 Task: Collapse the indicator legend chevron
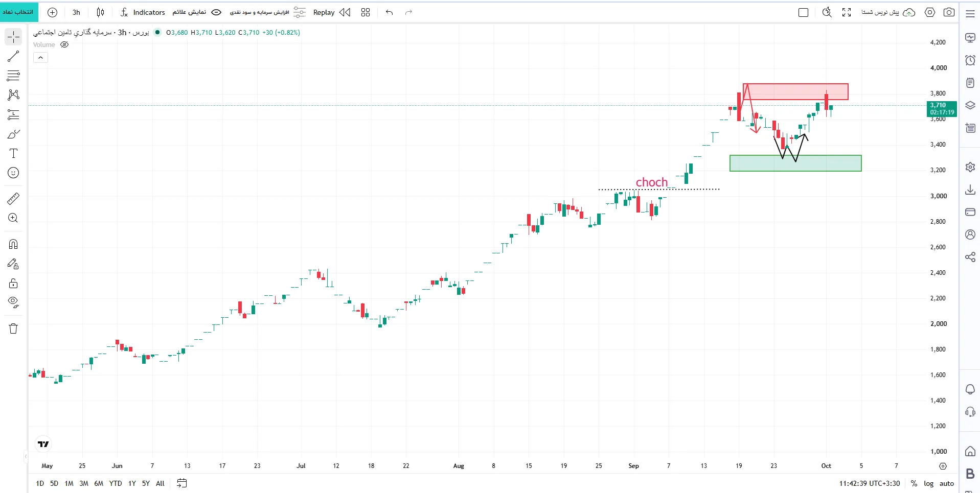tap(40, 58)
